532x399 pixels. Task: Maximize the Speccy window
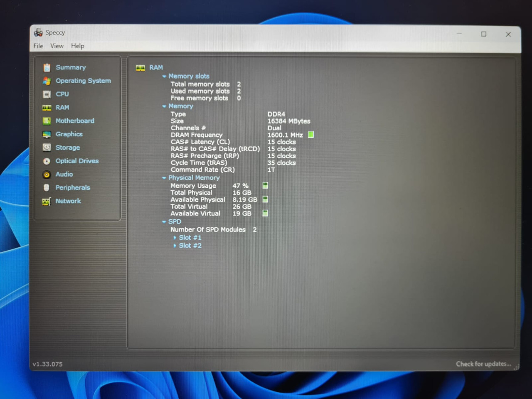tap(483, 34)
